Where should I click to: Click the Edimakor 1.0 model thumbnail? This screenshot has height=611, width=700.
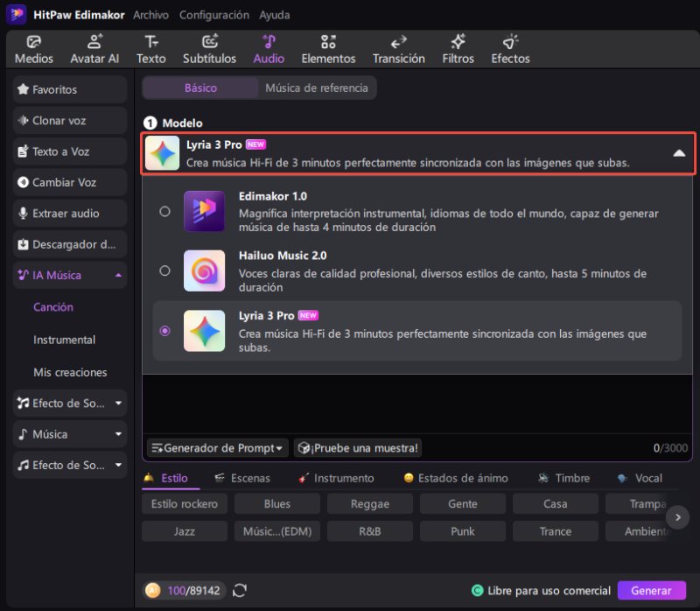point(205,211)
